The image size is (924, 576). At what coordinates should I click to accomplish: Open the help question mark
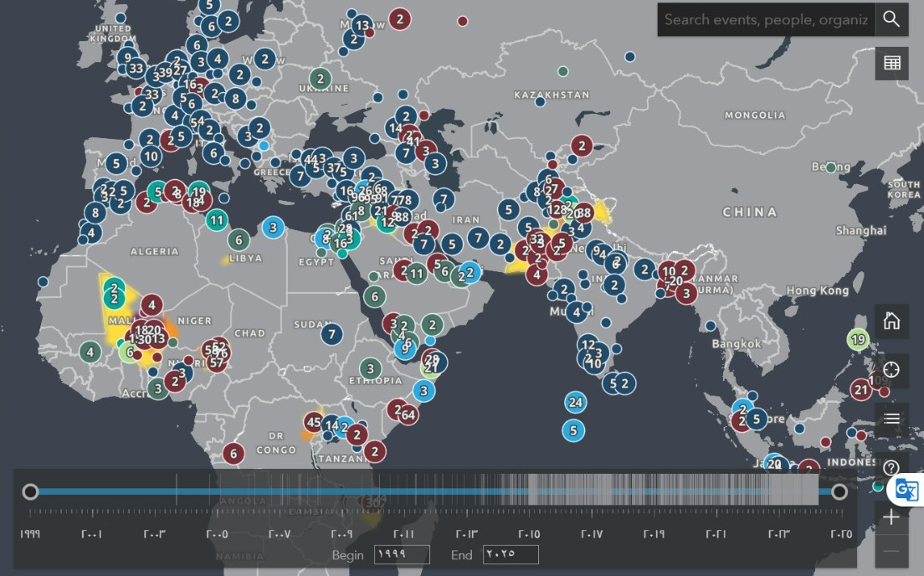click(x=891, y=467)
